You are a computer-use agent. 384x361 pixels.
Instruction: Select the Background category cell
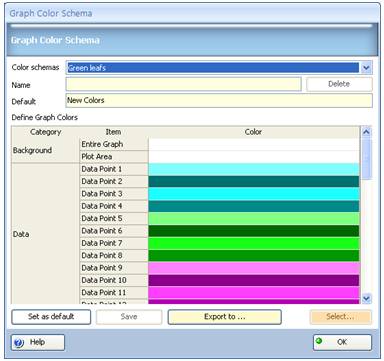[x=46, y=150]
